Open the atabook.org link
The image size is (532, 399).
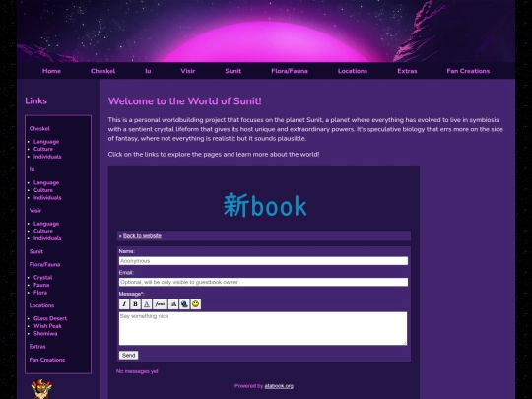[279, 386]
